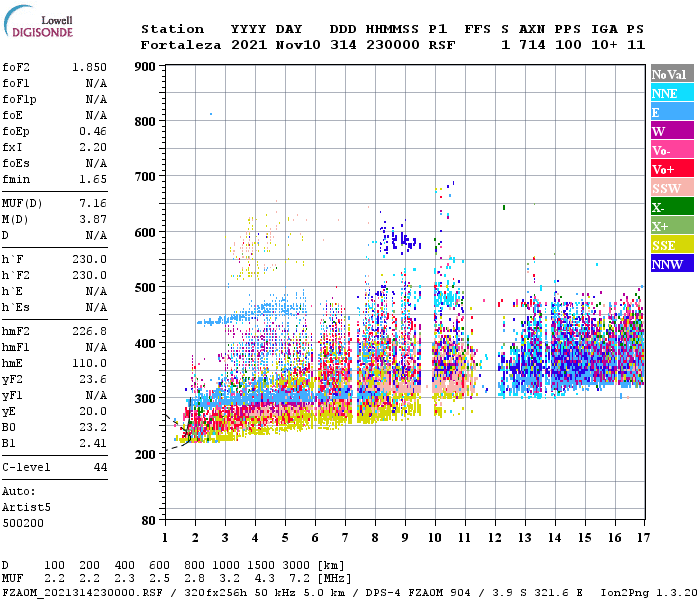Click the B0 value 23.2
Screen dimensions: 700x600
point(93,428)
